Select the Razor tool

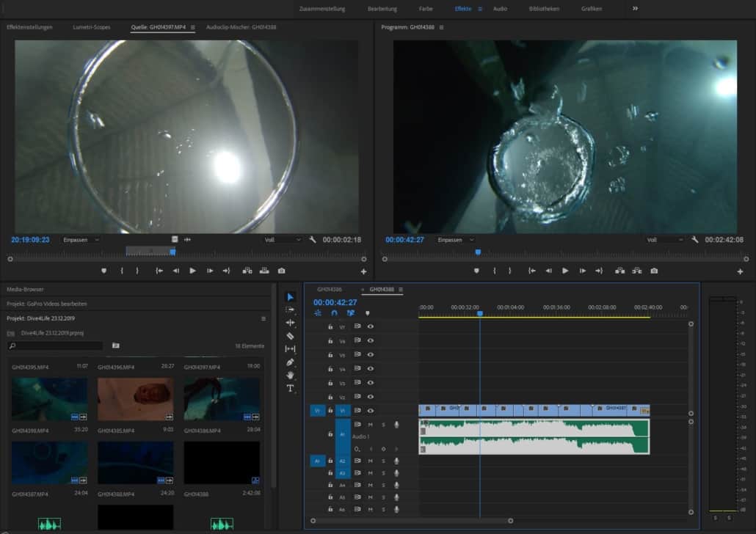(x=290, y=336)
